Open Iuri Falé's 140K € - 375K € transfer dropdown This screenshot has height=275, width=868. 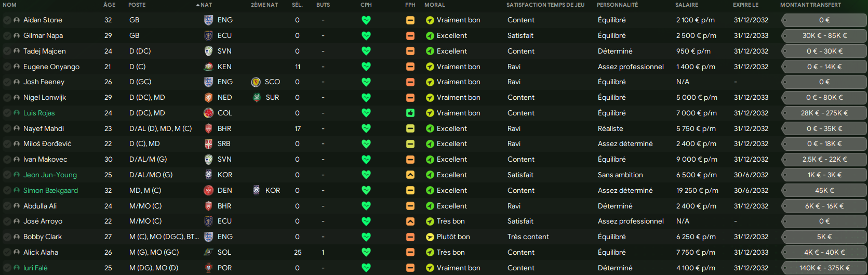(x=824, y=268)
